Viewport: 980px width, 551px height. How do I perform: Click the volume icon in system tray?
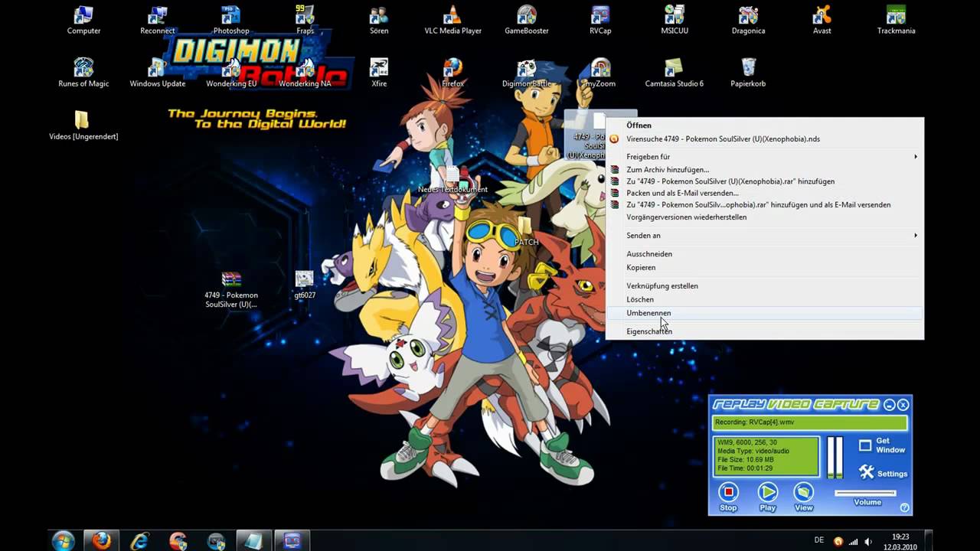[869, 541]
